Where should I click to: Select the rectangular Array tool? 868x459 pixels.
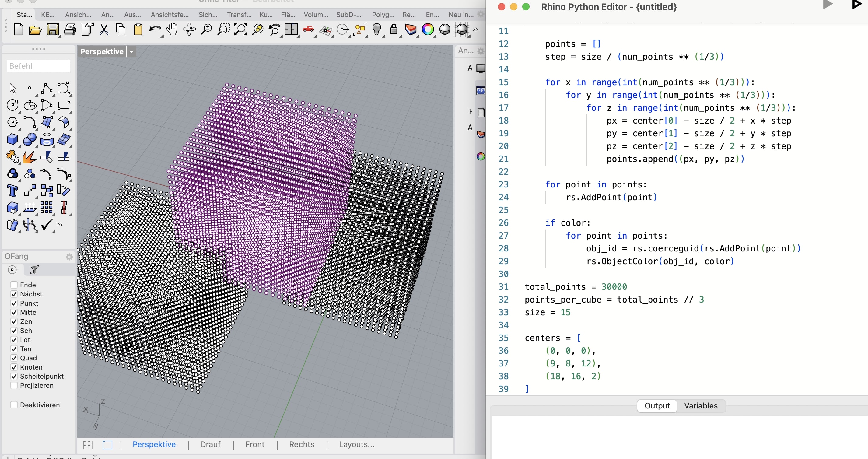47,208
